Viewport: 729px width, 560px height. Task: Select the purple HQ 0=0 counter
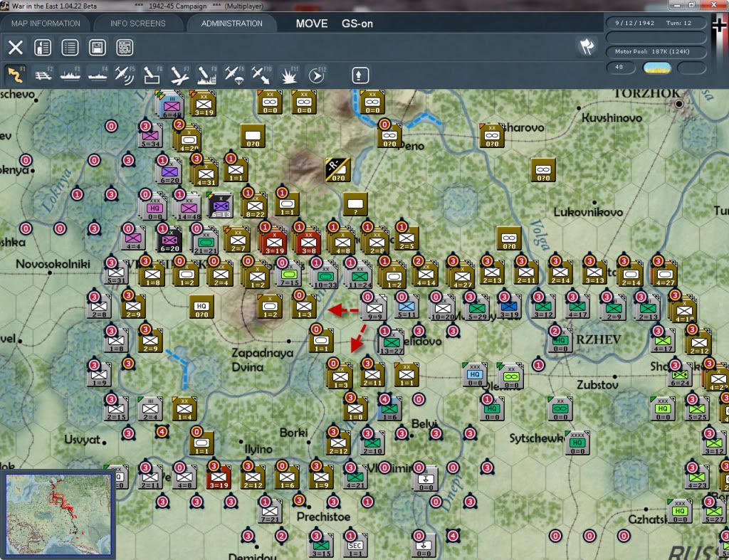coord(154,208)
